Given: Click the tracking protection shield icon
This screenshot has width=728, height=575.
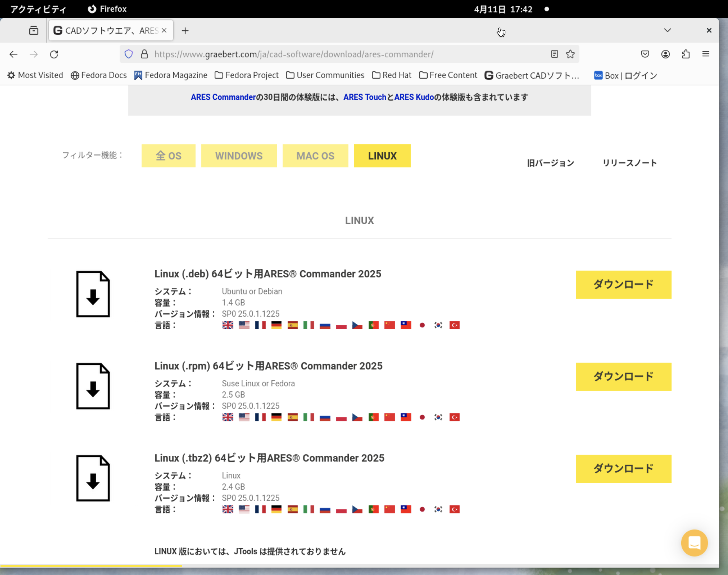Looking at the screenshot, I should 129,54.
